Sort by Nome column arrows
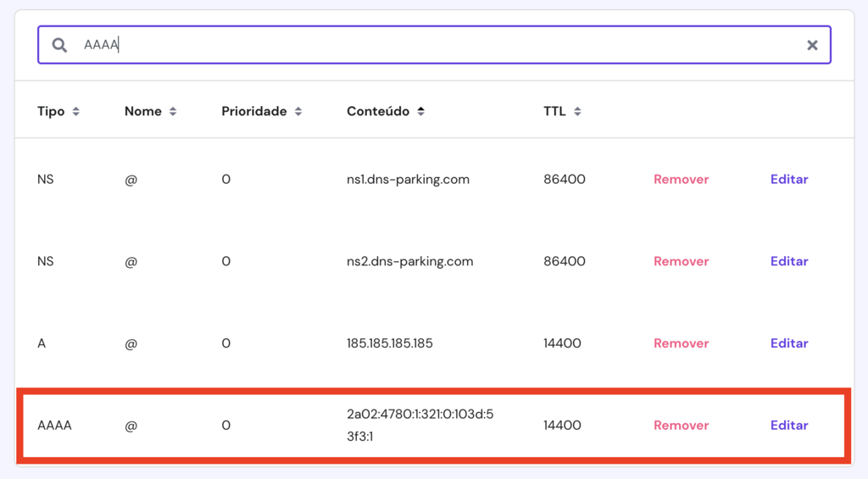The width and height of the screenshot is (868, 479). click(173, 112)
